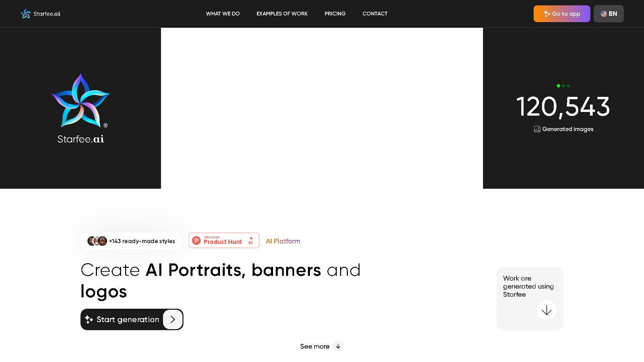Click the Work are generated using Starfee text

(528, 287)
